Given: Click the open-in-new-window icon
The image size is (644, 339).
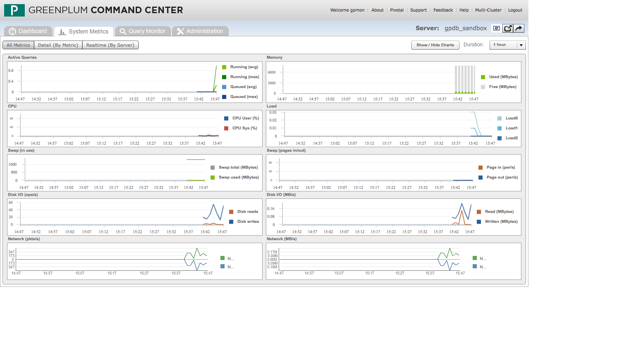Looking at the screenshot, I should (508, 29).
